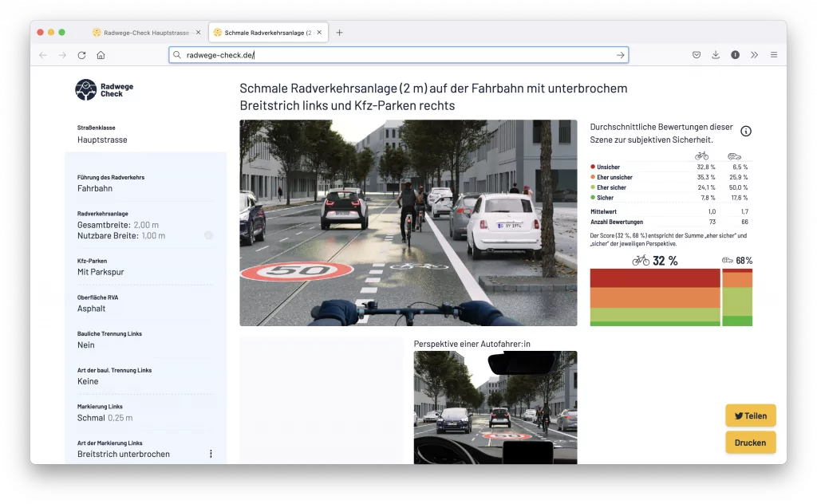The width and height of the screenshot is (817, 504).
Task: Click the round indicator next to Nutzbare Breite
Action: tap(208, 235)
